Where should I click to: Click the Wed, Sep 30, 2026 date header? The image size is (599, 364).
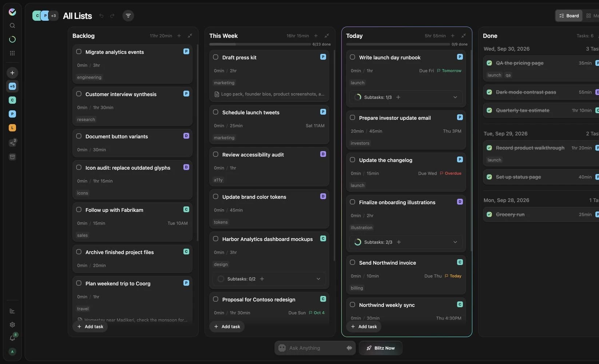(x=507, y=49)
